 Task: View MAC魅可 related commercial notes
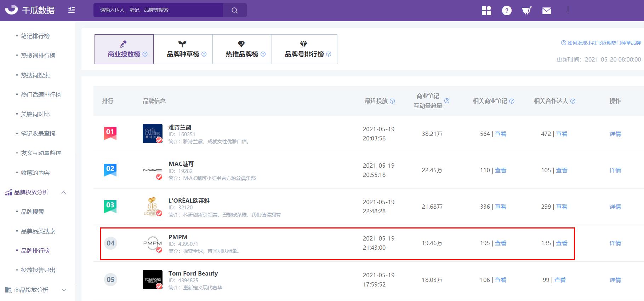tap(500, 170)
